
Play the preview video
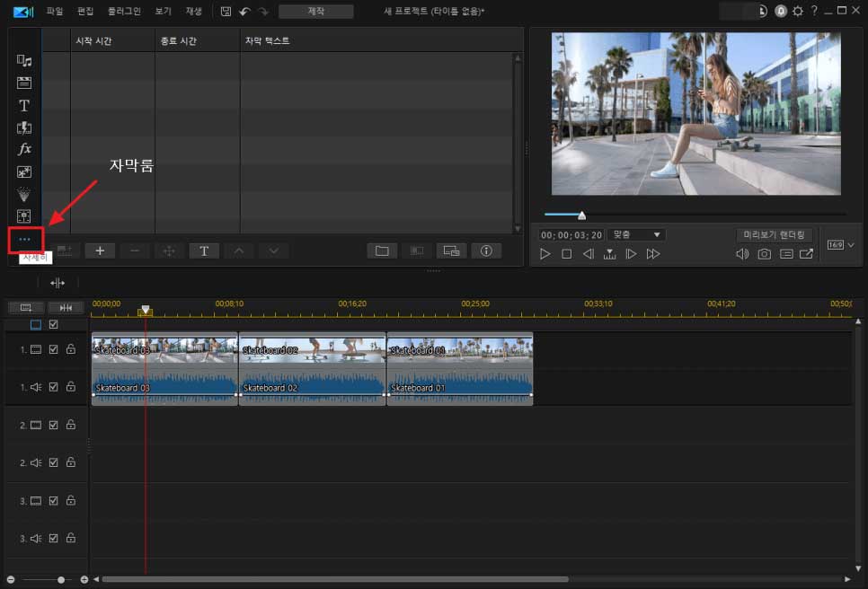point(545,254)
